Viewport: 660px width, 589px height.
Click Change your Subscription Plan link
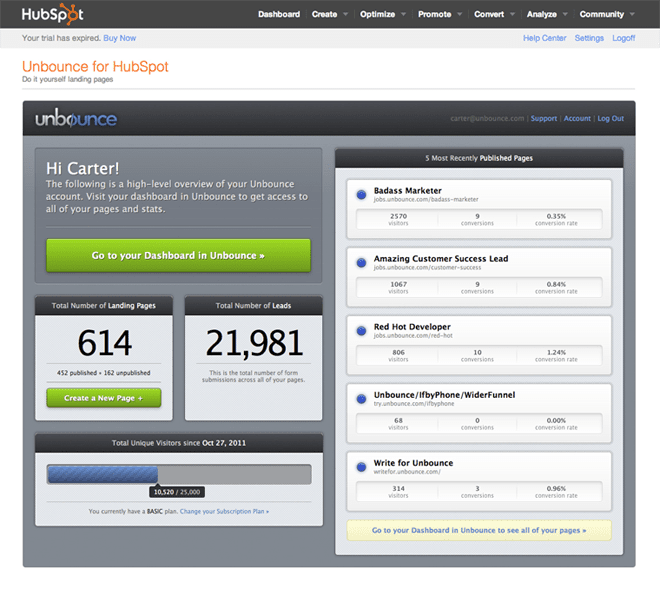[x=224, y=512]
